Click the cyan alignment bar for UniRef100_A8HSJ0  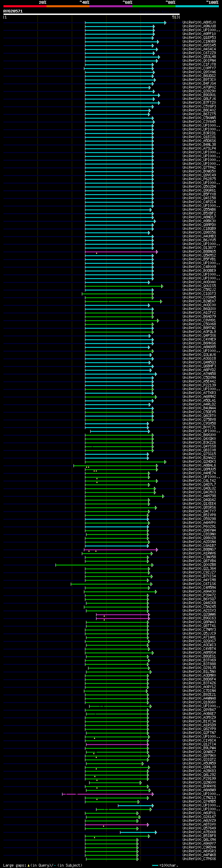pos(126,23)
